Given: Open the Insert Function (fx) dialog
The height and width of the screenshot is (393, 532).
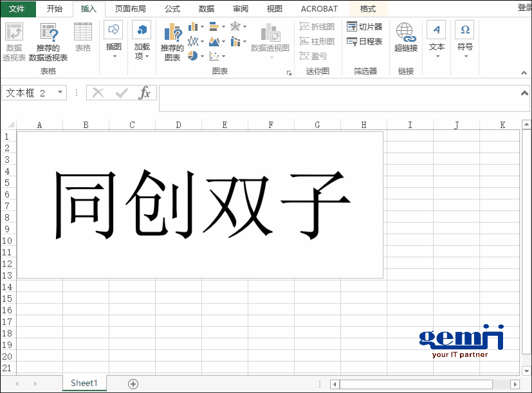Looking at the screenshot, I should 144,92.
